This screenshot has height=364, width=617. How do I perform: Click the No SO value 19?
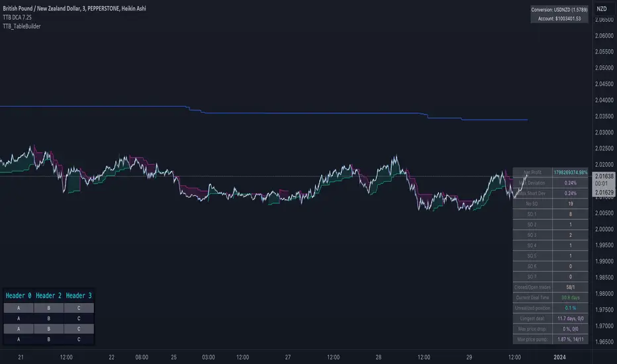(x=570, y=204)
